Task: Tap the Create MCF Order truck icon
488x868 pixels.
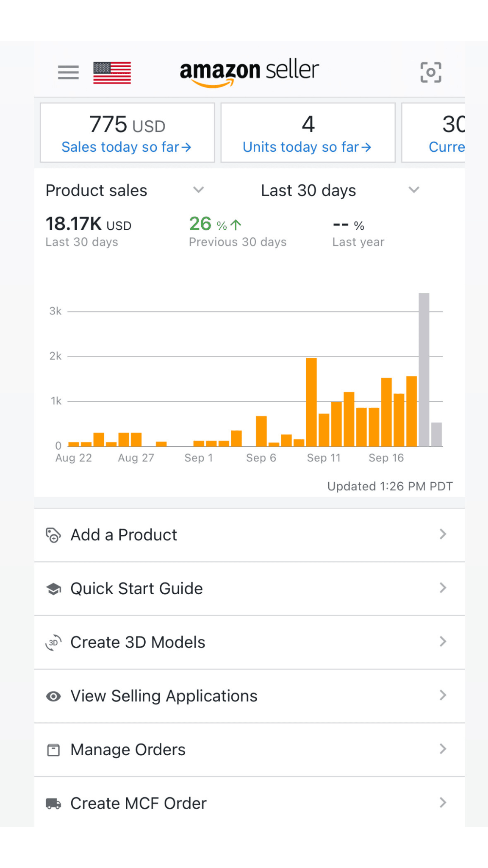Action: tap(53, 804)
